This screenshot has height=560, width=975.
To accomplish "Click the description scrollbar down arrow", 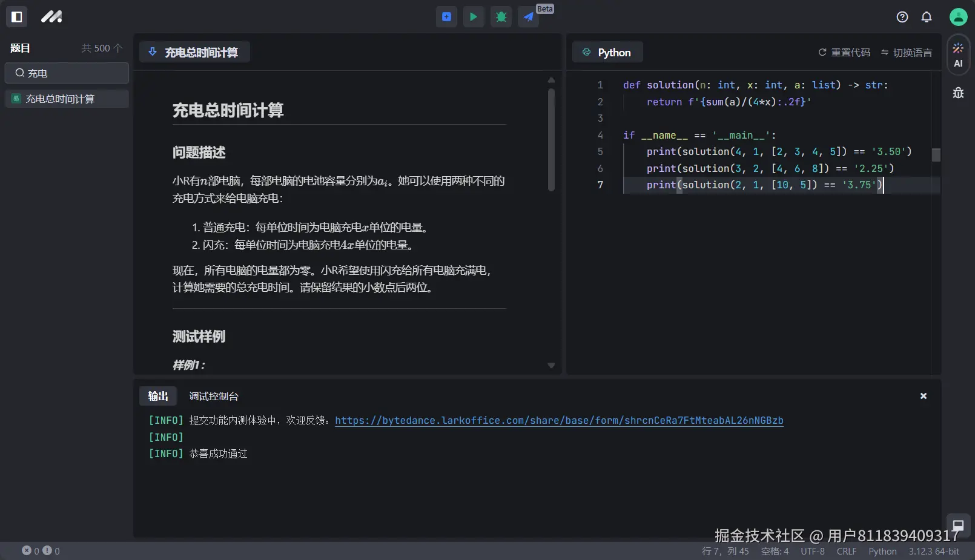I will (x=551, y=365).
